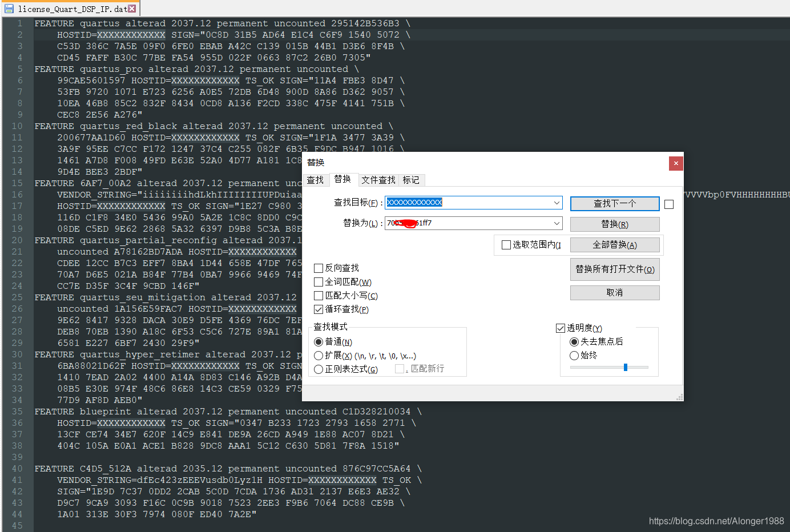This screenshot has height=532, width=790.
Task: Close the Replace dialog
Action: point(676,163)
